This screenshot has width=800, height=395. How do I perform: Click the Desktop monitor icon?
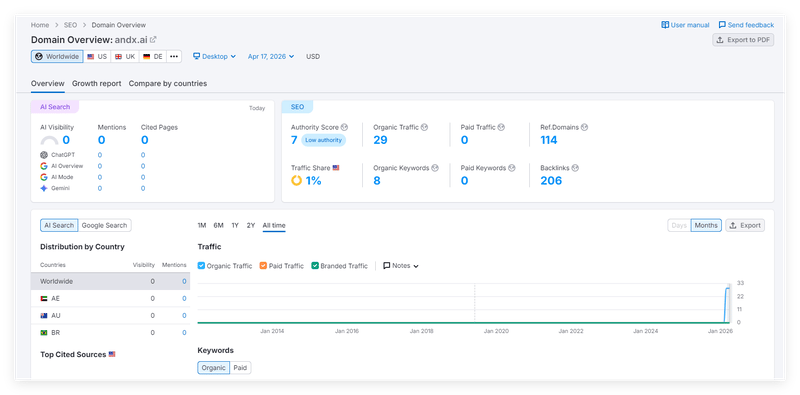(x=196, y=57)
